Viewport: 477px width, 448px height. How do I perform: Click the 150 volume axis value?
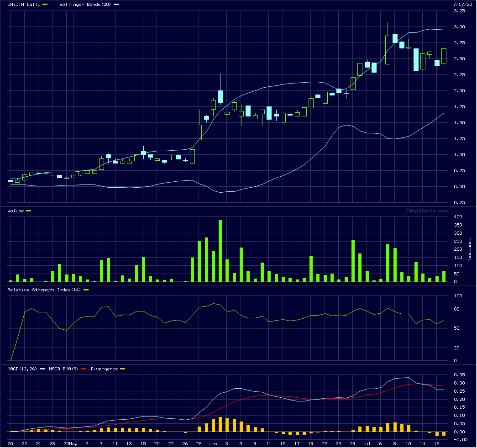tap(458, 258)
